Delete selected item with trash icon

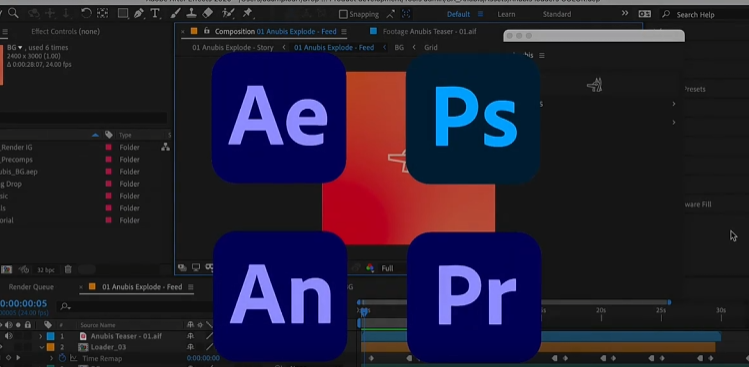click(x=68, y=270)
